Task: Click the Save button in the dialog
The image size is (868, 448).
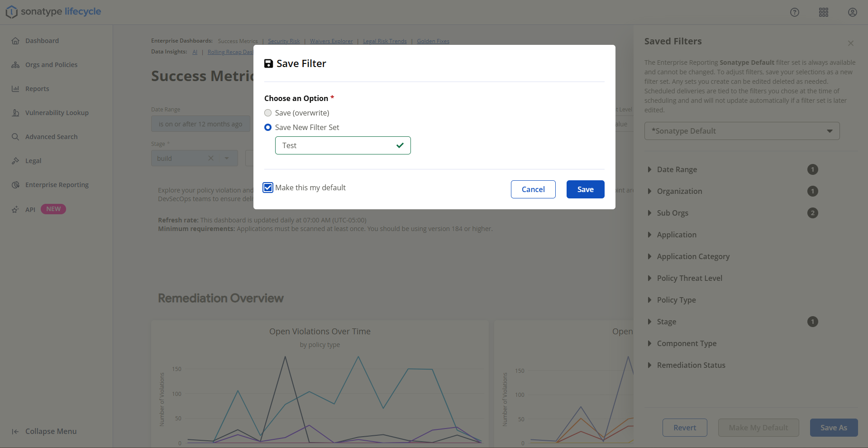Action: point(586,189)
